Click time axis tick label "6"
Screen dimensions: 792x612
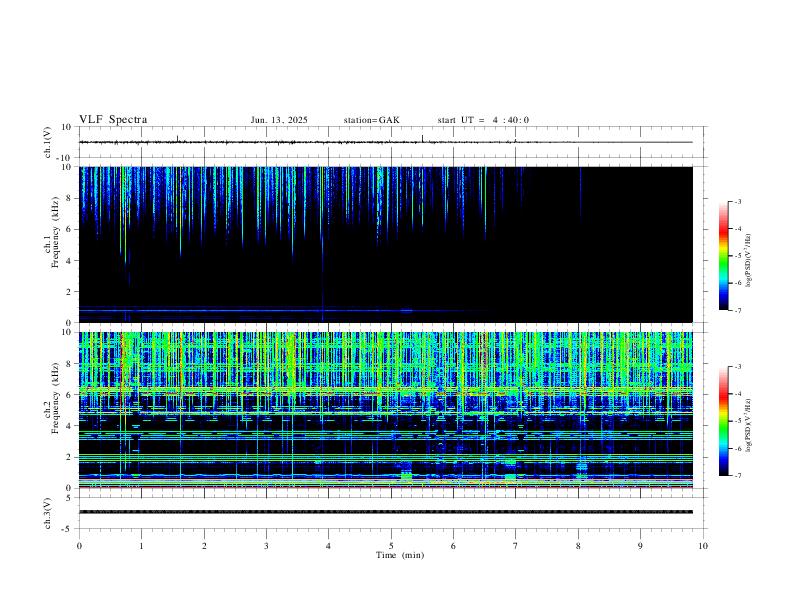click(454, 546)
